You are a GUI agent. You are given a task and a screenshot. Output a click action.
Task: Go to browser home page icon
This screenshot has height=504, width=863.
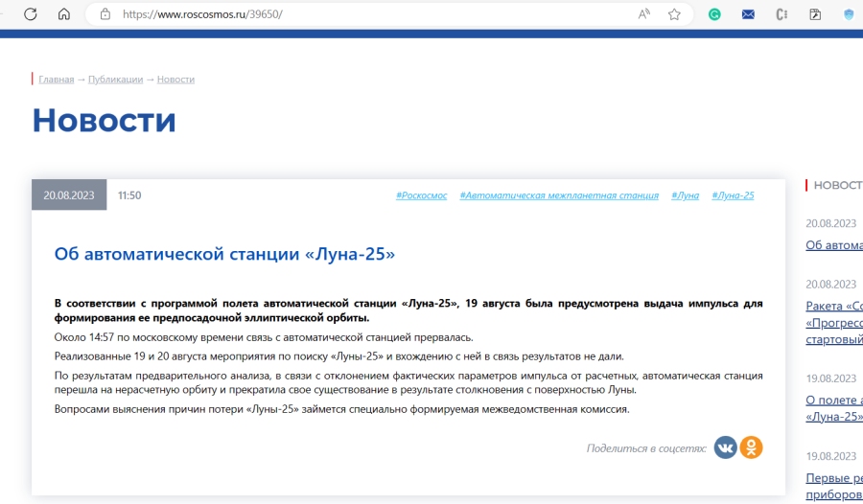click(x=64, y=14)
